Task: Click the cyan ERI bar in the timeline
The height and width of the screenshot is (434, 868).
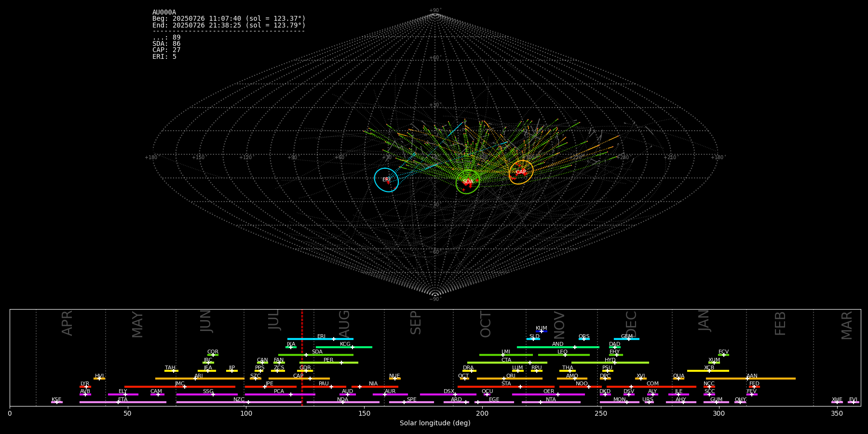Action: [320, 339]
